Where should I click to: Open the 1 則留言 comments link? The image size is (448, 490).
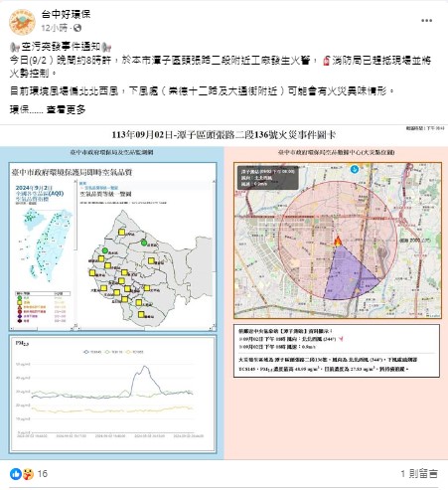(419, 474)
